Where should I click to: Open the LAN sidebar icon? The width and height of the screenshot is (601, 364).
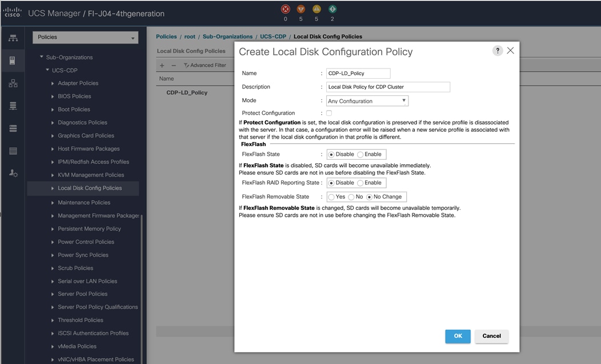tap(13, 83)
